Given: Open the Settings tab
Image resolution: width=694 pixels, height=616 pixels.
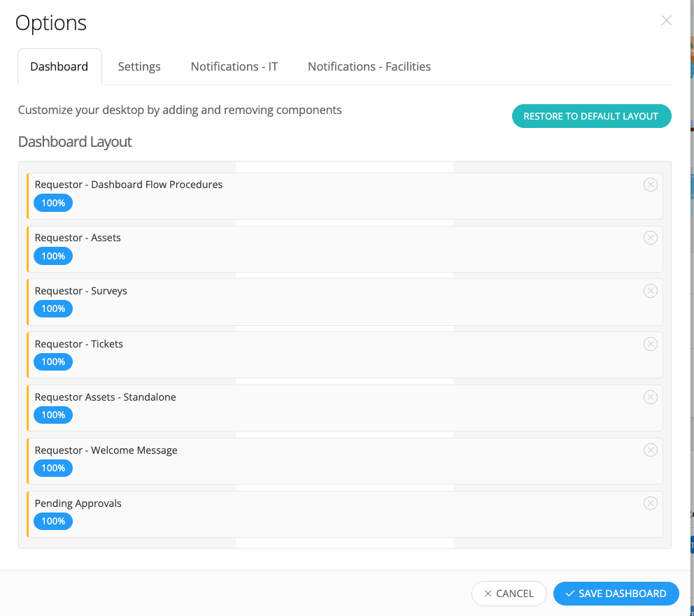Looking at the screenshot, I should [x=139, y=66].
